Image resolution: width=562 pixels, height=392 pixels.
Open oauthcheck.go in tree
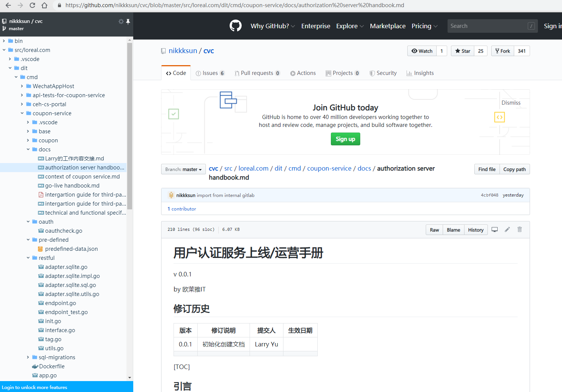click(64, 231)
